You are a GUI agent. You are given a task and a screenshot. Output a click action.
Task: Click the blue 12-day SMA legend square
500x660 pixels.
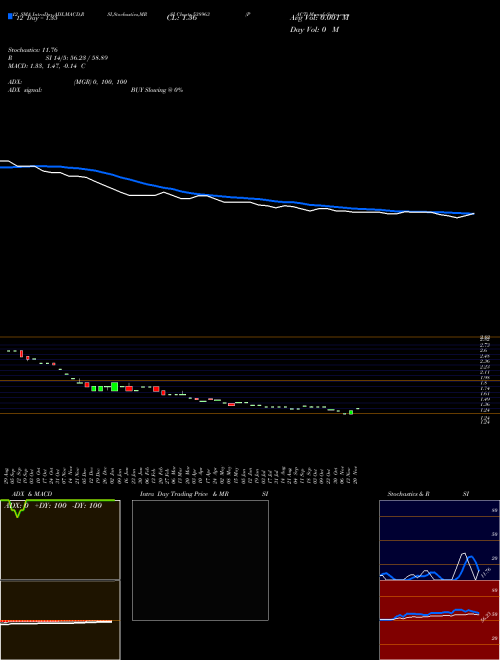pyautogui.click(x=10, y=16)
